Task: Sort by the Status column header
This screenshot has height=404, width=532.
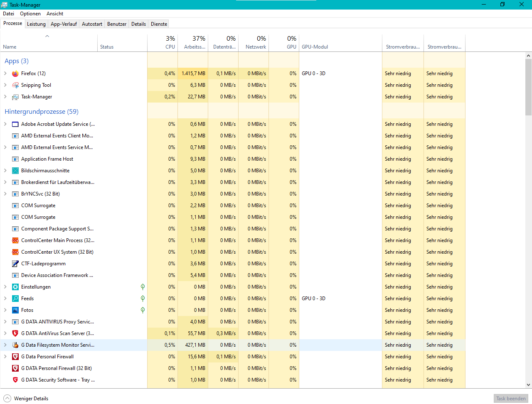Action: [122, 43]
